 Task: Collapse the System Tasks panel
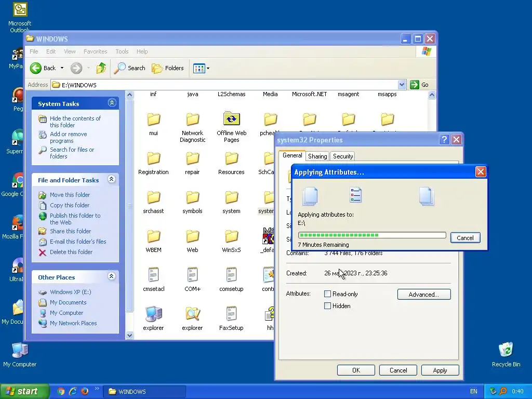click(112, 103)
